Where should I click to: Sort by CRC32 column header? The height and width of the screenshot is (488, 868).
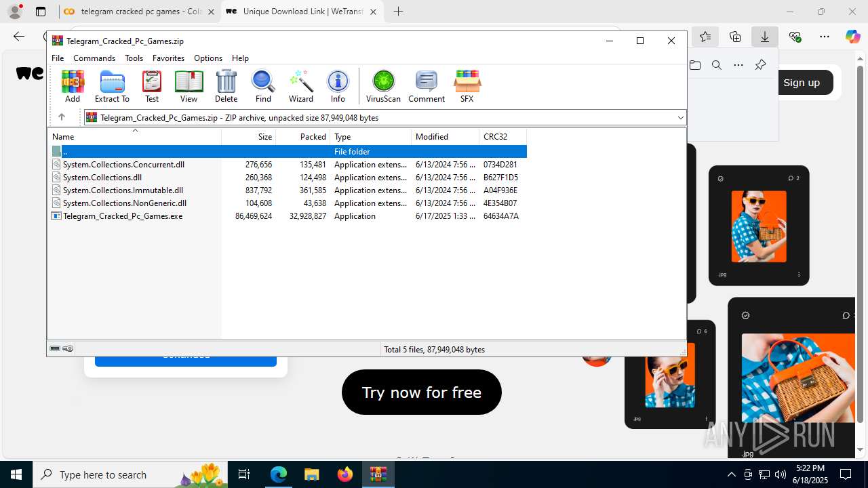[x=502, y=137]
